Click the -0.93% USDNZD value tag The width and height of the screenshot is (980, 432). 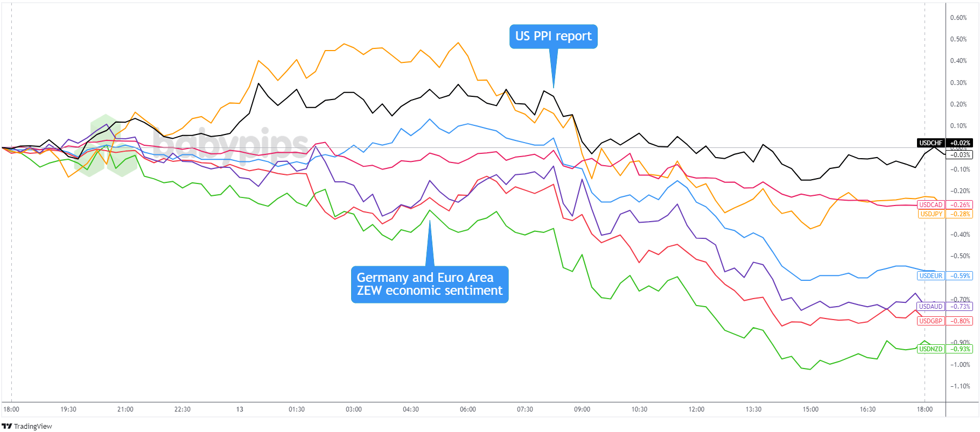point(960,349)
